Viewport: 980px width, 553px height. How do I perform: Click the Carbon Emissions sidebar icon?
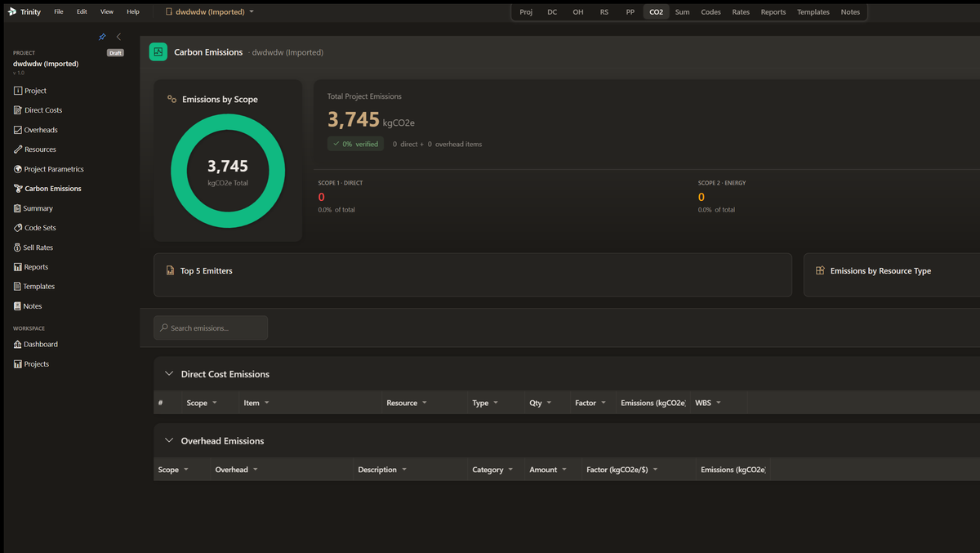[x=18, y=189]
